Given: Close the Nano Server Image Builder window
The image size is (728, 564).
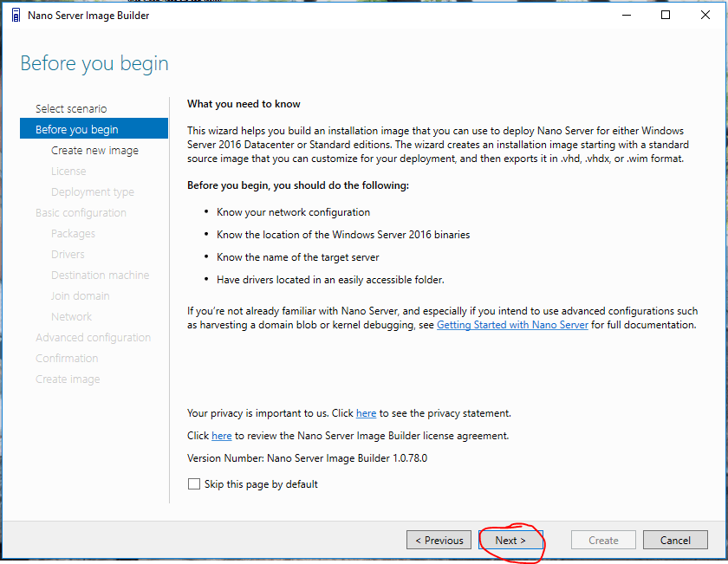Looking at the screenshot, I should click(x=705, y=16).
